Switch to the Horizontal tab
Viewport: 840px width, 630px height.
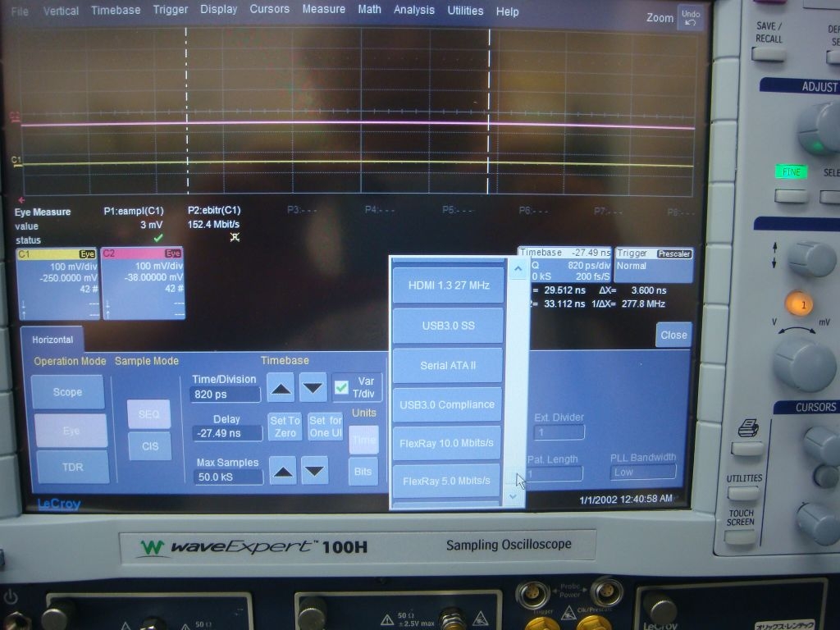point(51,339)
